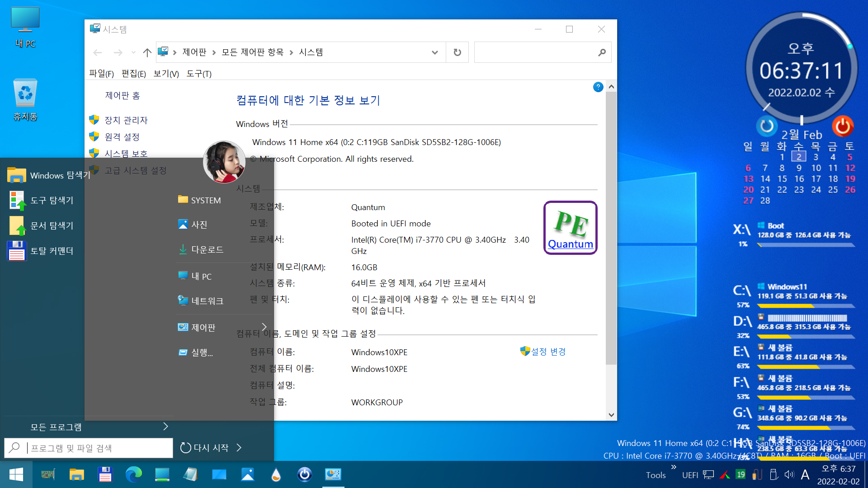Expand arrow after 제어판 breadcrumb
The image size is (868, 488).
point(214,52)
